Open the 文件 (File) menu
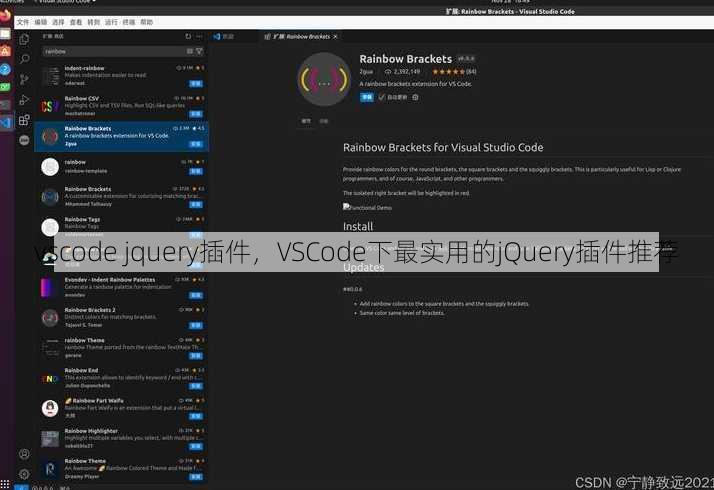The width and height of the screenshot is (714, 490). (x=23, y=22)
